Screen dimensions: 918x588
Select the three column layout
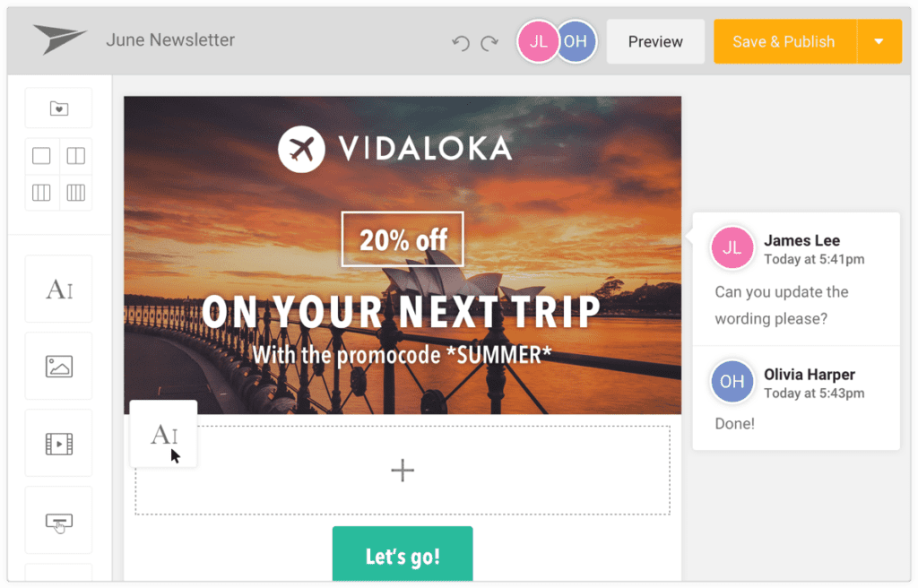click(41, 192)
